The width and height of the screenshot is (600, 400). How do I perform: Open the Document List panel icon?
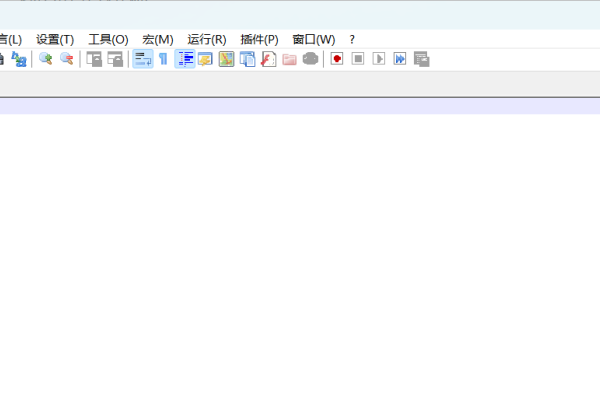click(247, 59)
